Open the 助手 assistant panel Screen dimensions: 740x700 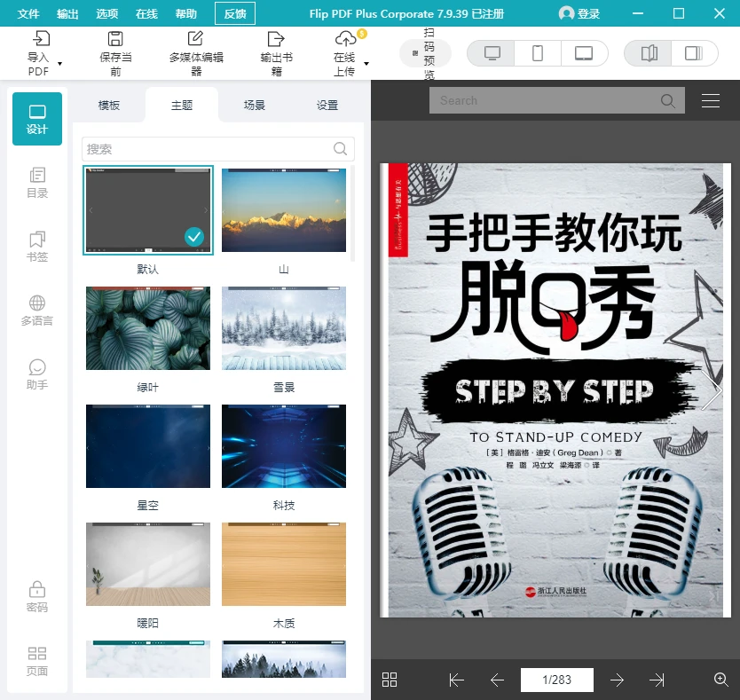point(36,373)
